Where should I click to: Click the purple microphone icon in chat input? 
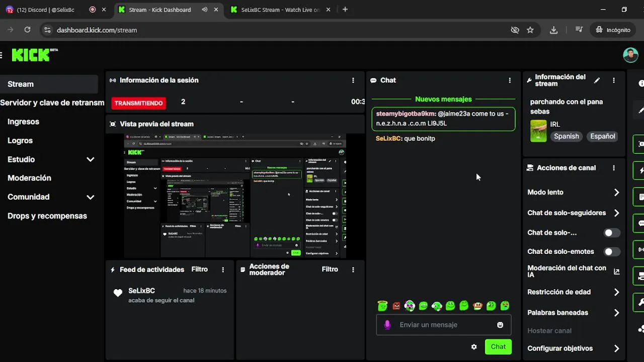(x=387, y=325)
